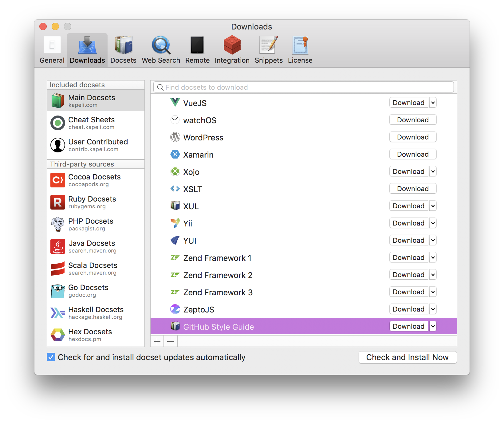
Task: Select the Go Docsets gopher icon
Action: pos(58,291)
